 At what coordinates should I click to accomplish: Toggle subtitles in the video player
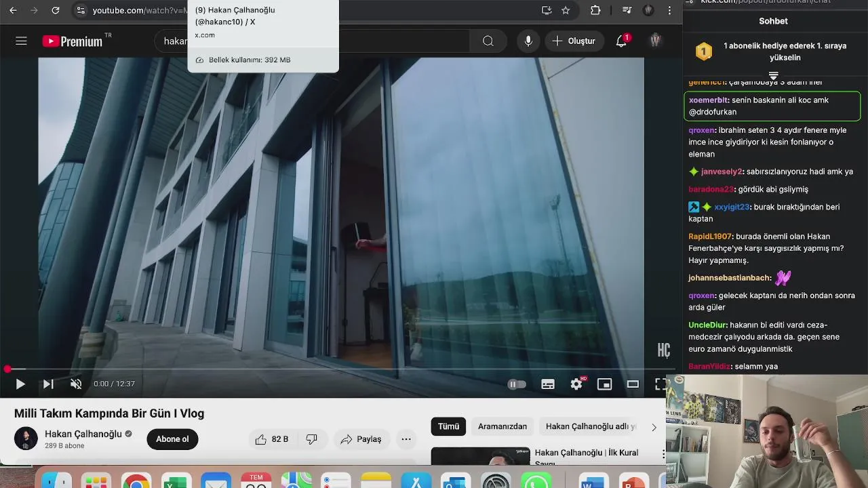pyautogui.click(x=548, y=384)
